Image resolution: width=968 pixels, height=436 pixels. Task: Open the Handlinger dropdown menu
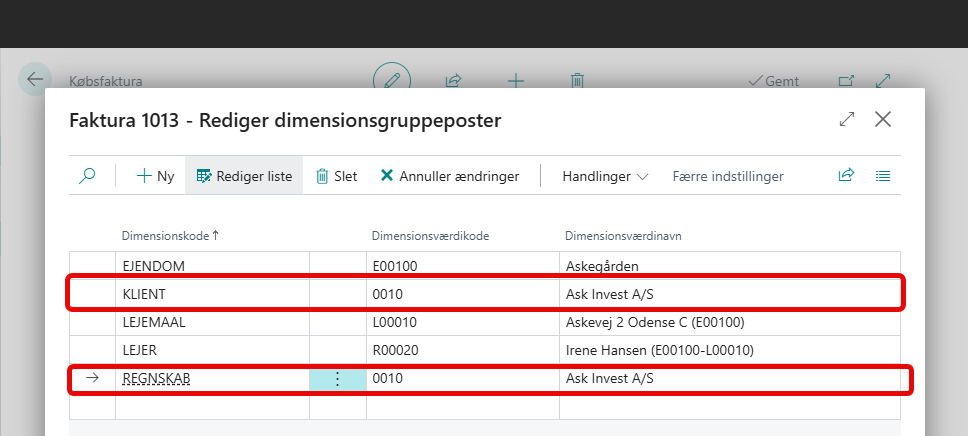[x=605, y=176]
